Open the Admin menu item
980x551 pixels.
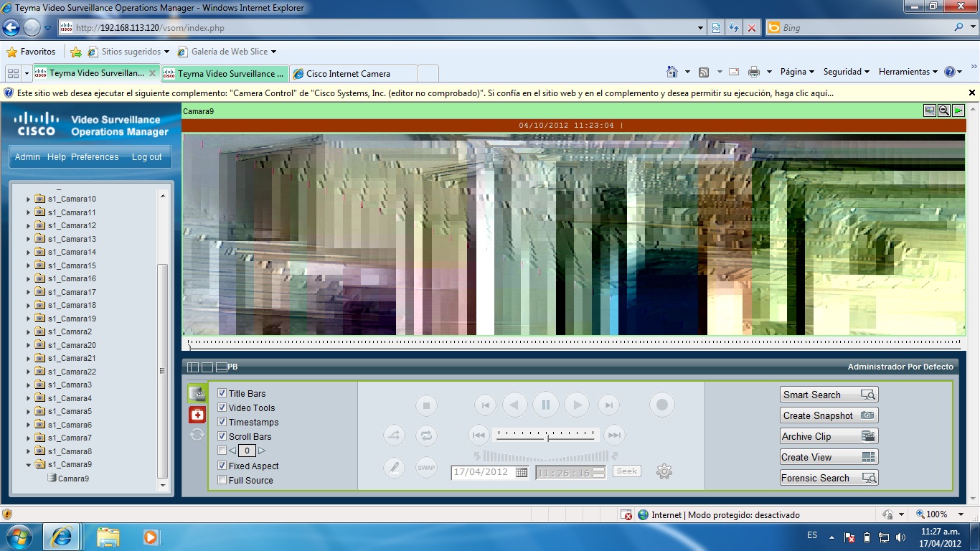(27, 157)
